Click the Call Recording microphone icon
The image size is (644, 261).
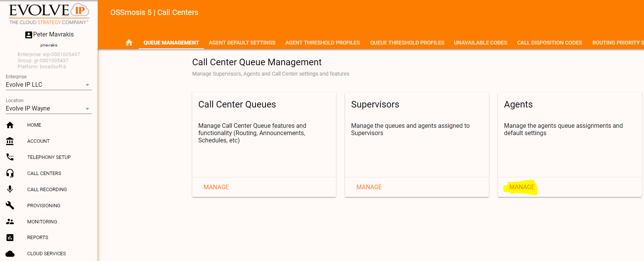click(10, 189)
